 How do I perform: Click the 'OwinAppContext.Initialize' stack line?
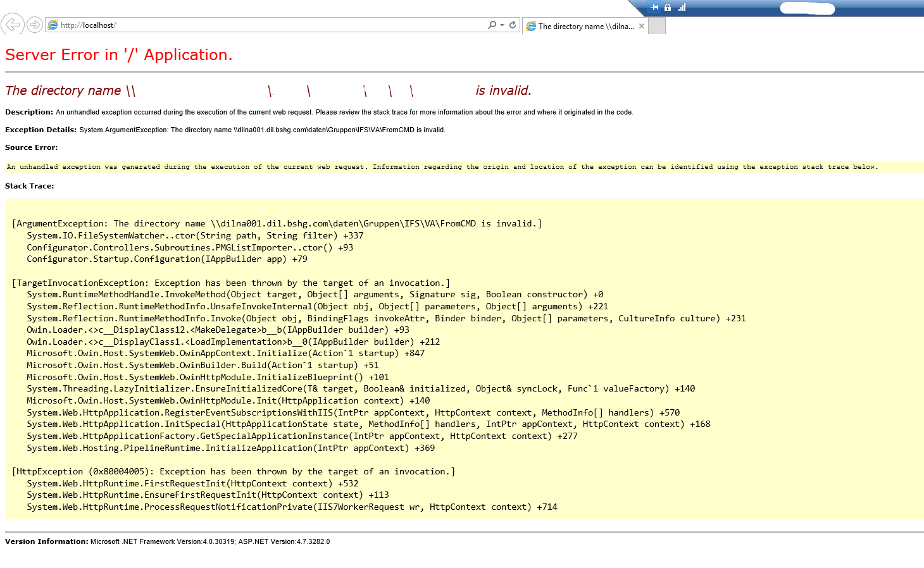(225, 353)
